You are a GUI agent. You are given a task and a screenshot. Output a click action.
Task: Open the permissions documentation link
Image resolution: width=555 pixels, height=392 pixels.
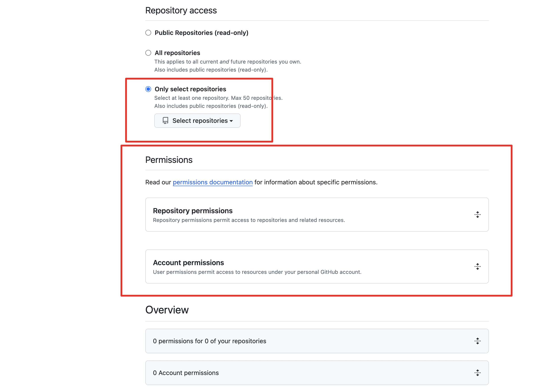212,182
